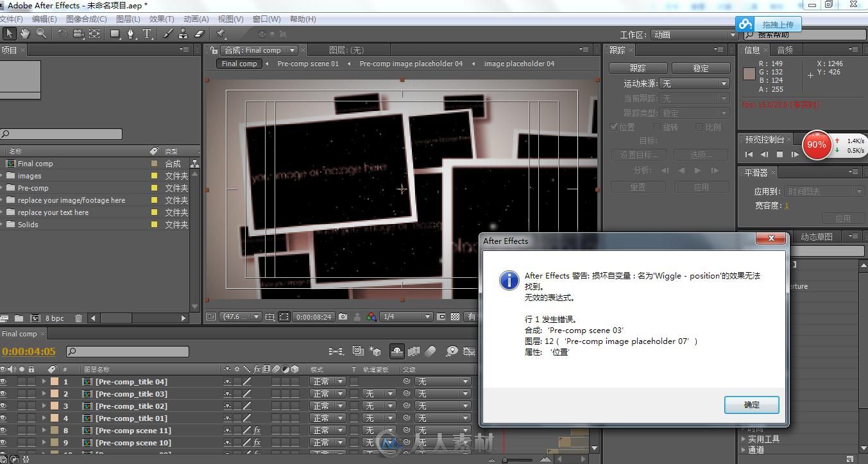Click the 拖拽上传 upload button

click(x=769, y=24)
